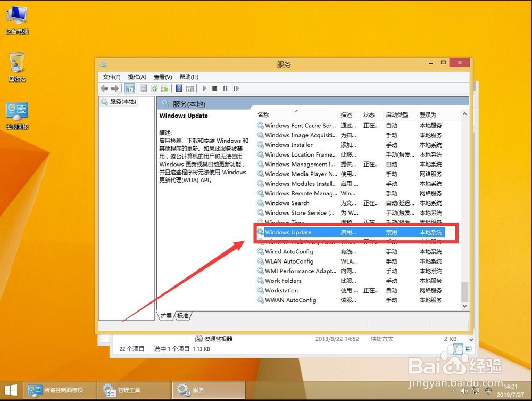Open the Help toolbar icon
The image size is (532, 401).
click(x=179, y=88)
